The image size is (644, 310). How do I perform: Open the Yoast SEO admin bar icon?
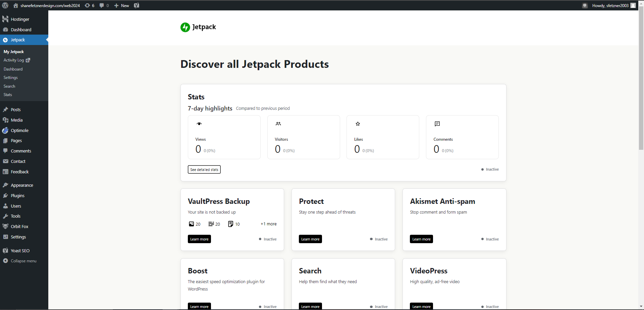tap(137, 5)
